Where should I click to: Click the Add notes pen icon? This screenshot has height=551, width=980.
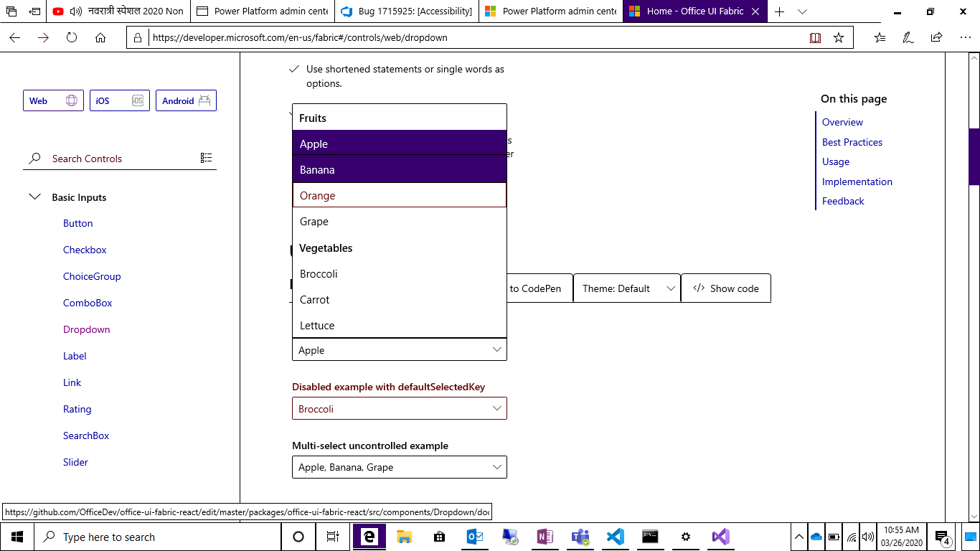coord(908,37)
